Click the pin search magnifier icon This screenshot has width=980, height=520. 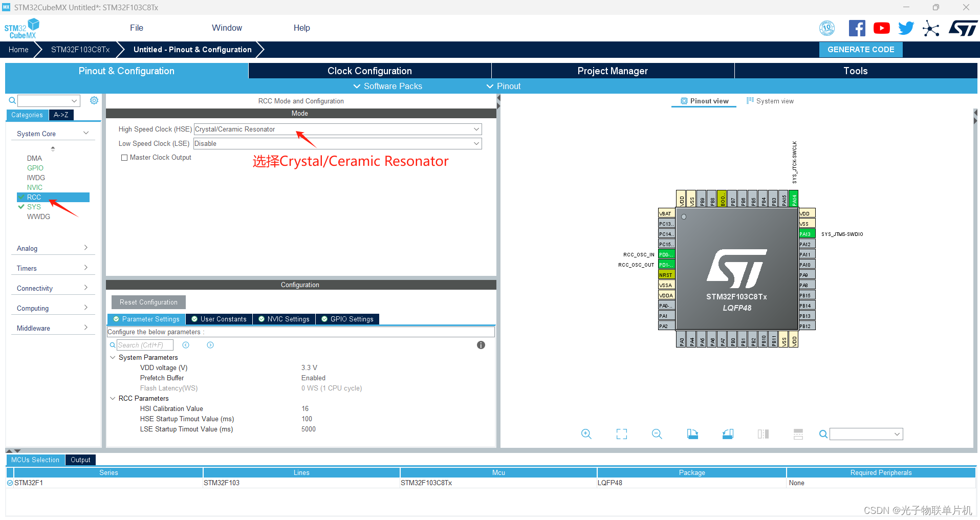[x=823, y=434]
